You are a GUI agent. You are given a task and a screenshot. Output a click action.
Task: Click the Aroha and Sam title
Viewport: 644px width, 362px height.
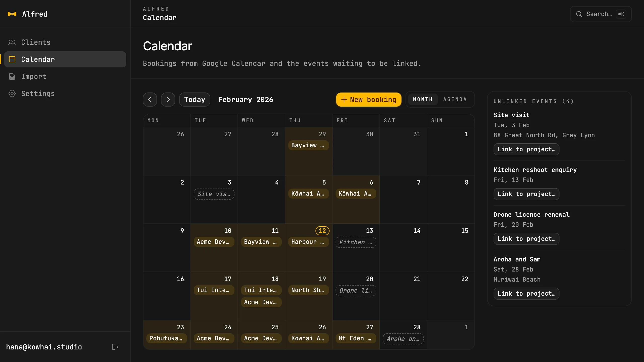pyautogui.click(x=517, y=259)
